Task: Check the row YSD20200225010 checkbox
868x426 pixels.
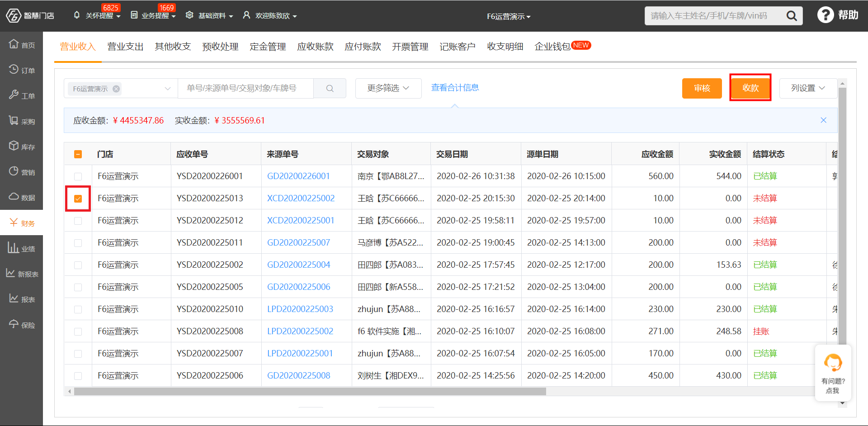Action: [x=78, y=309]
